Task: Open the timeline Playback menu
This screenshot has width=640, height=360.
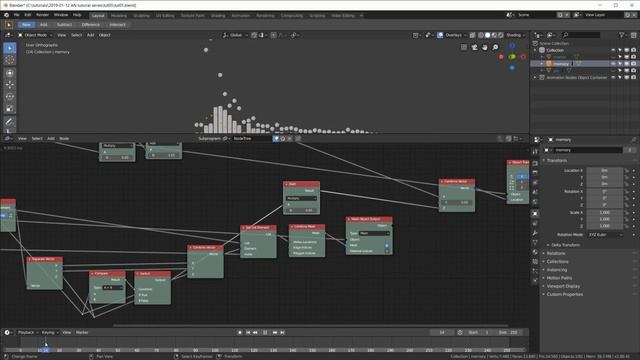Action: click(x=28, y=332)
